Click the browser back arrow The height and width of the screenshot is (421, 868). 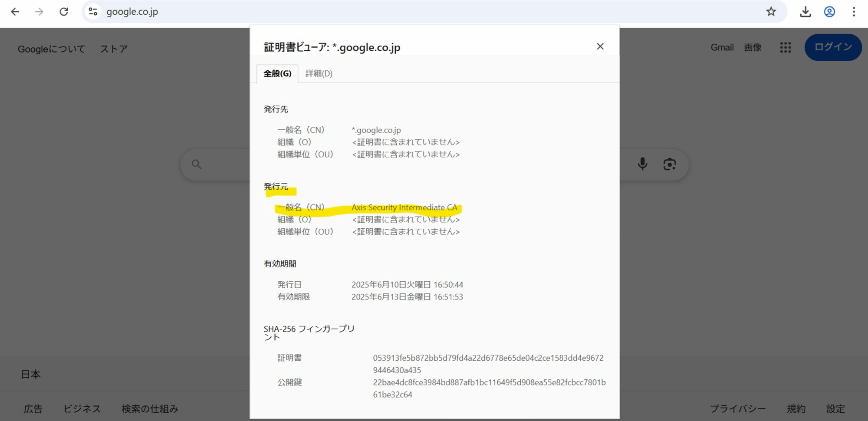pos(15,12)
